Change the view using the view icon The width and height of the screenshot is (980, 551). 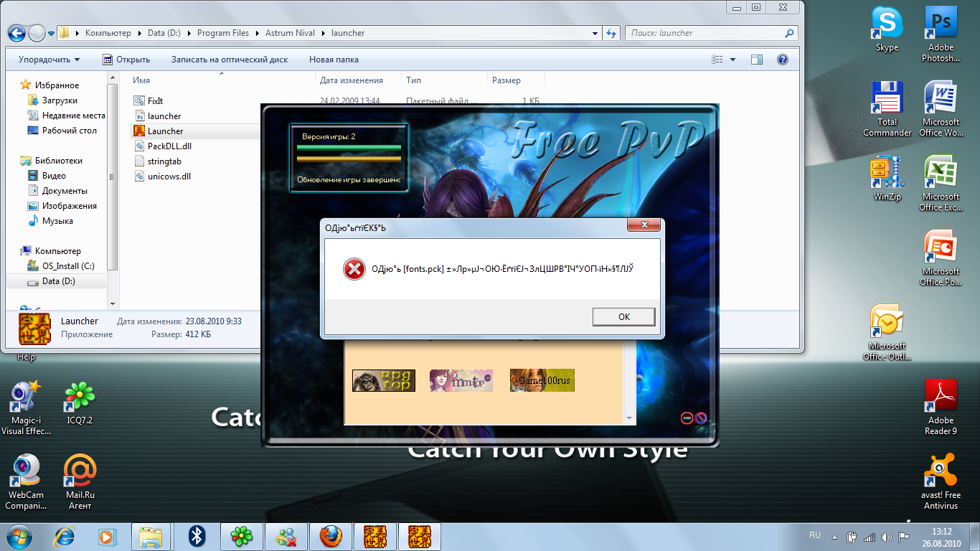(x=717, y=60)
